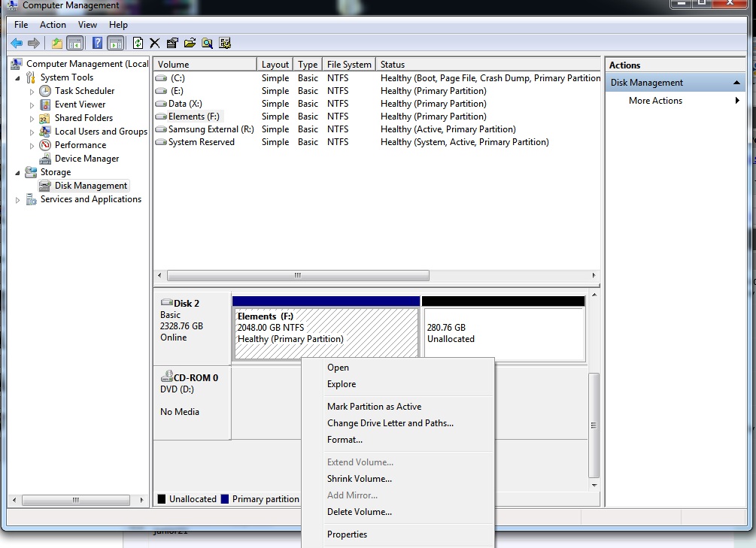Sort by the Status column header
Viewport: 756px width, 548px height.
488,65
